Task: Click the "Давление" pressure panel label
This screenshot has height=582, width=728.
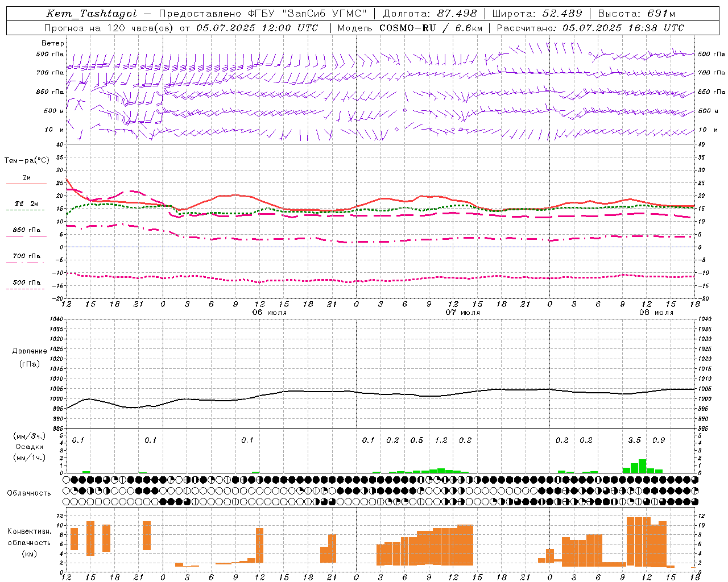Action: pos(29,351)
